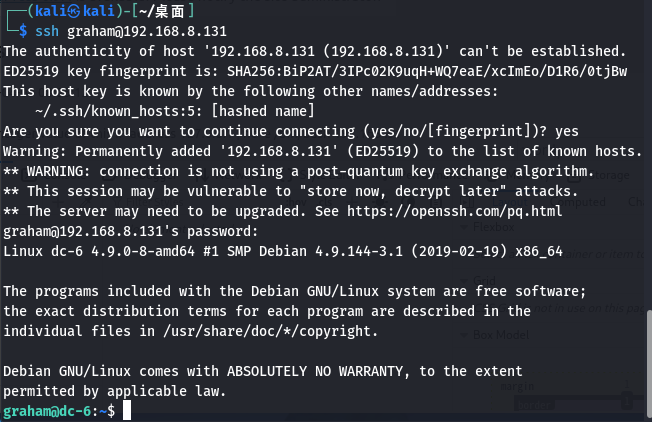Collapse the faint Flexbox section arrow
Viewport: 652px width, 422px height.
466,228
